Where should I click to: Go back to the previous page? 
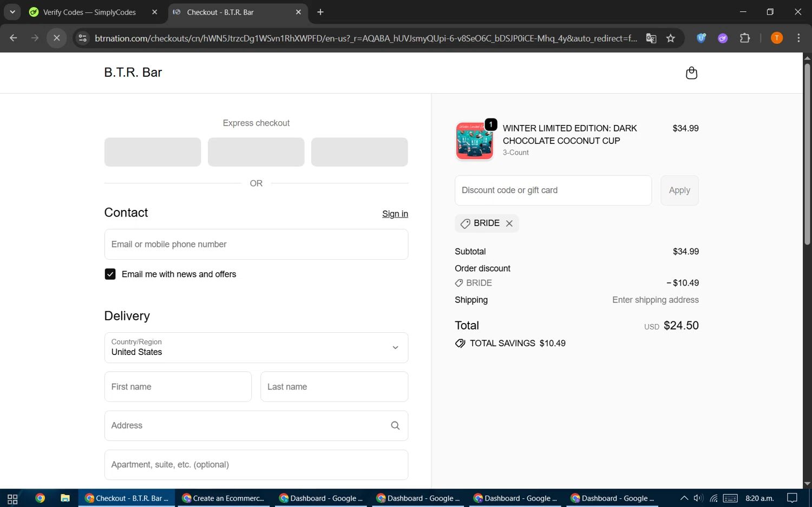[x=14, y=38]
